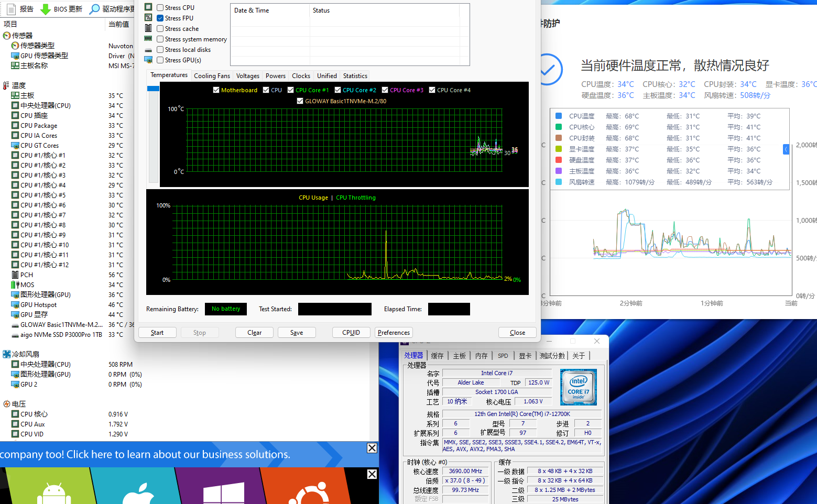
Task: Open the driver update magnifier icon
Action: point(94,9)
